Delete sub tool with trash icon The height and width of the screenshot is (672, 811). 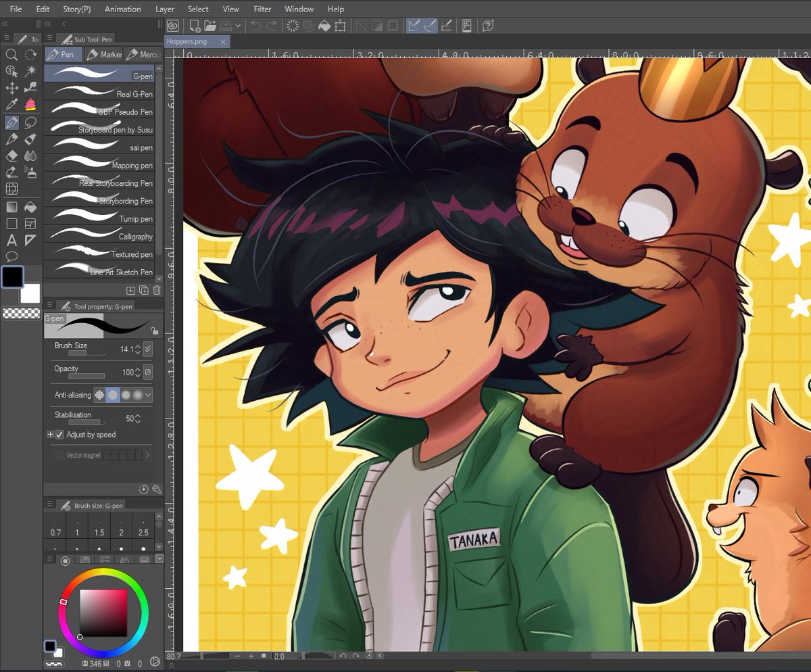click(157, 290)
